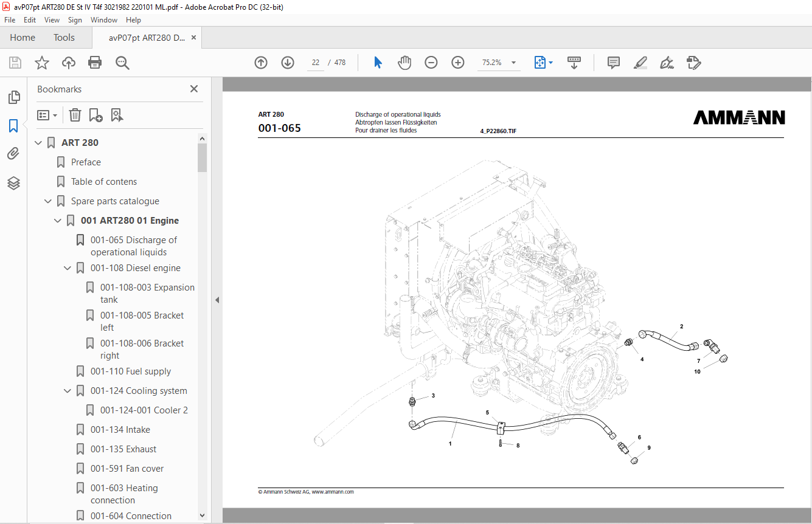Close the avP07pt ART280 document tab
The image size is (812, 524).
(193, 38)
